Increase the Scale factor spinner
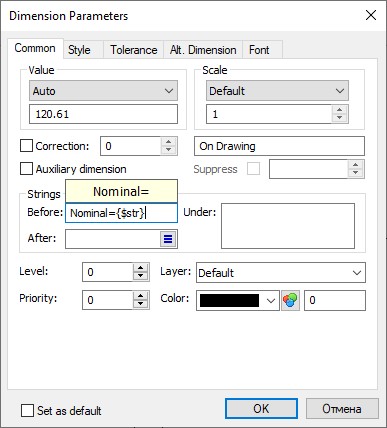The width and height of the screenshot is (387, 428). [x=339, y=110]
